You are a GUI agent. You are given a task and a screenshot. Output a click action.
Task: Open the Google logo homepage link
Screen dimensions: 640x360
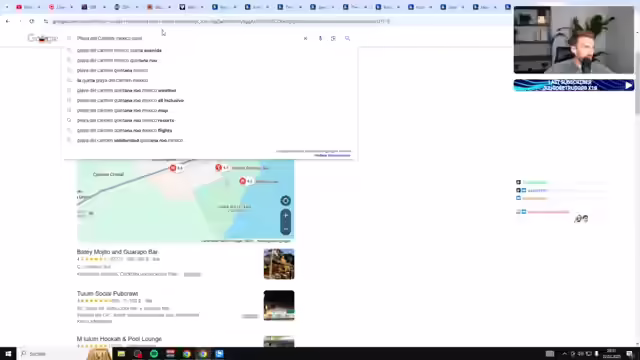coord(43,38)
